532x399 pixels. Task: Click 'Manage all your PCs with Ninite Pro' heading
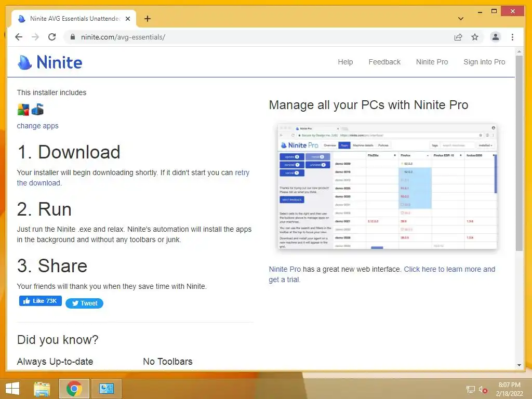coord(368,105)
